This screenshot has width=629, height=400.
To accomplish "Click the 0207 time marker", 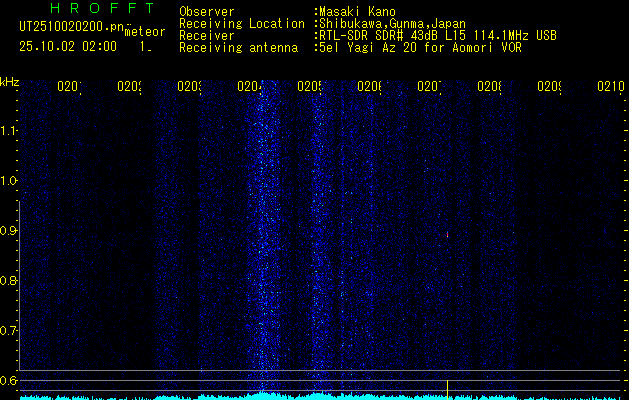I will point(429,86).
